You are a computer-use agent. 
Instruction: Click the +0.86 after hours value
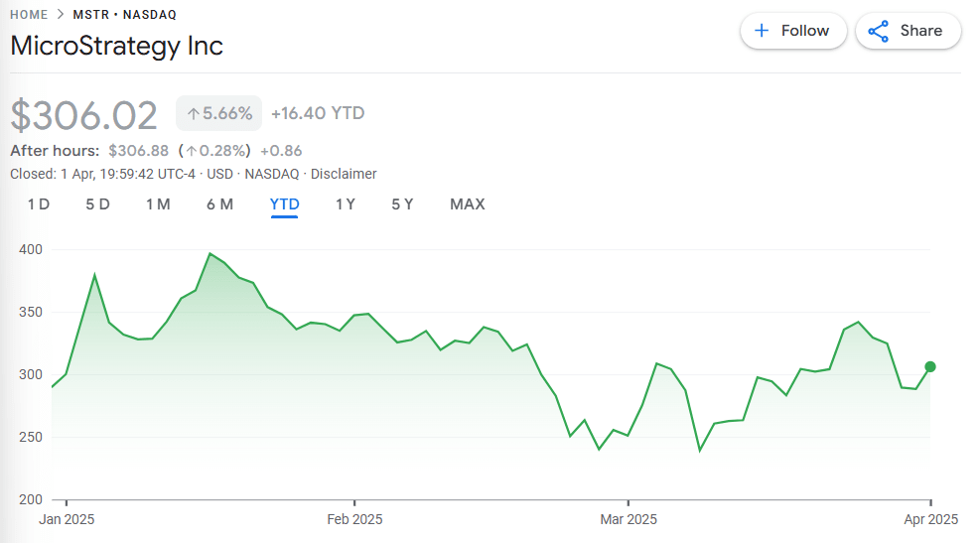(x=281, y=151)
